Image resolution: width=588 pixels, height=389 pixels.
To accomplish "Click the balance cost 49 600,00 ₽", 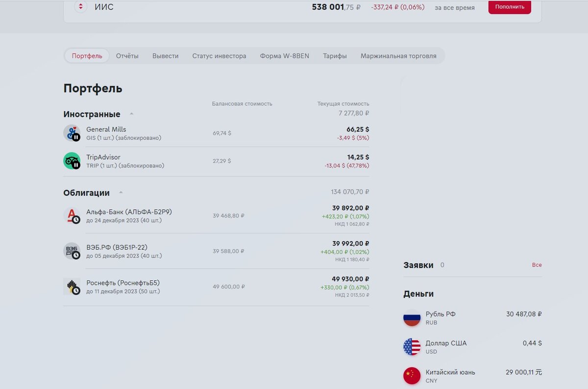I will tap(229, 287).
